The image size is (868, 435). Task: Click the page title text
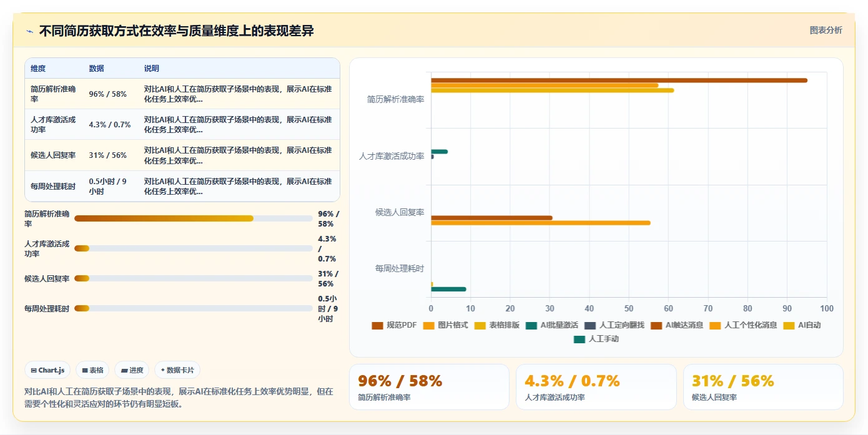pos(177,31)
